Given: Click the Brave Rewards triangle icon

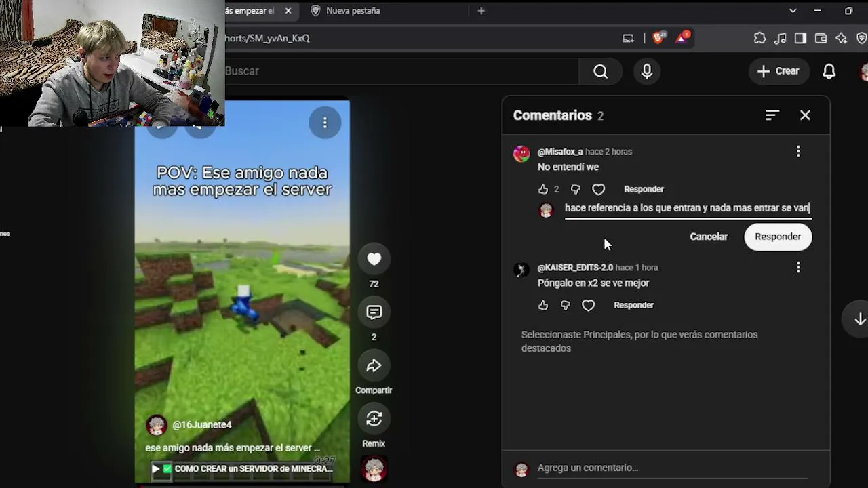Looking at the screenshot, I should pyautogui.click(x=682, y=38).
